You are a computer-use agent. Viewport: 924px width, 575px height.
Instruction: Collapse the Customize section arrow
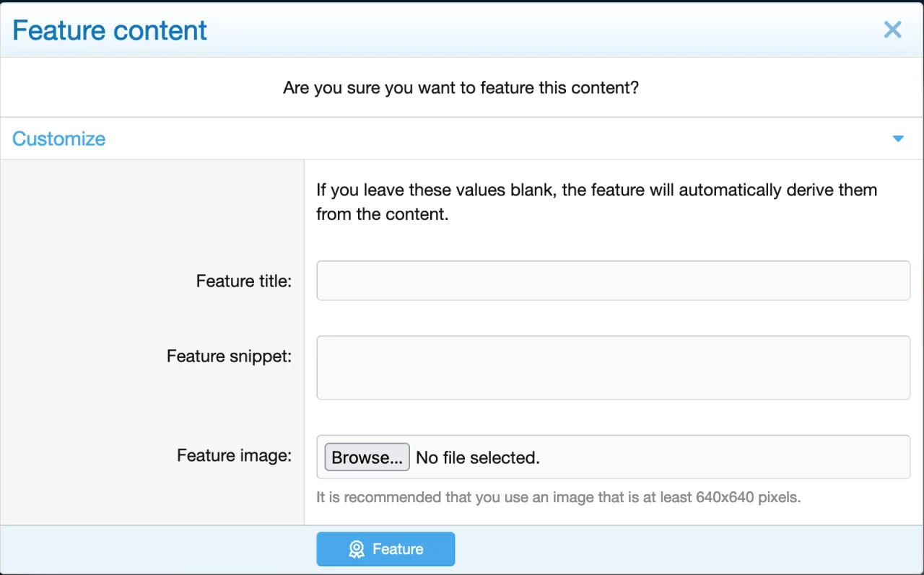tap(898, 139)
